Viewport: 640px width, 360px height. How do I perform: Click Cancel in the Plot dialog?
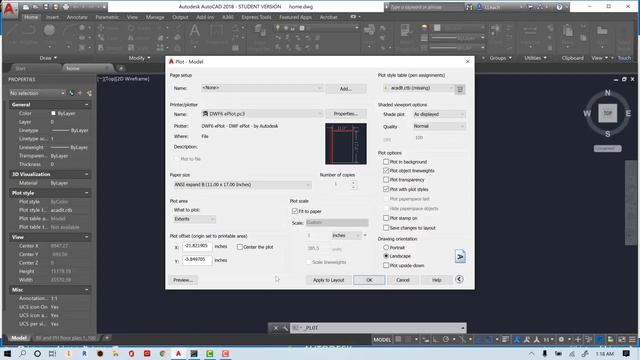click(403, 280)
